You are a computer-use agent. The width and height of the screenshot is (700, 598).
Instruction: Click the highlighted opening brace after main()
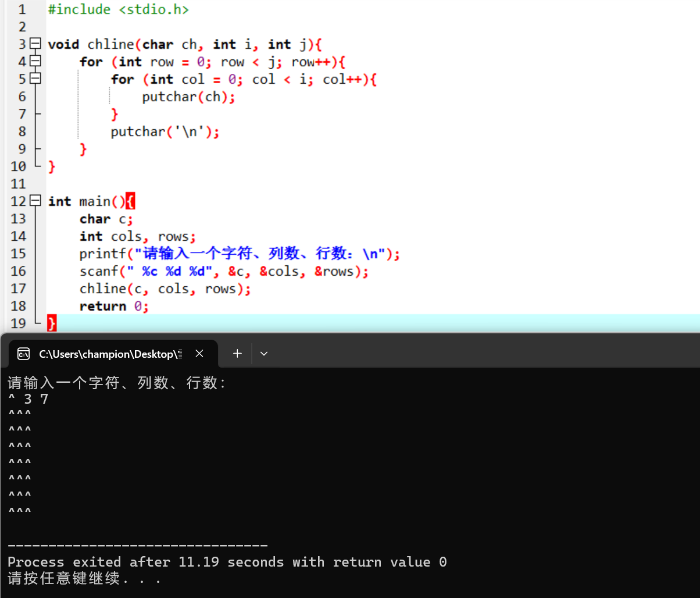click(x=130, y=201)
